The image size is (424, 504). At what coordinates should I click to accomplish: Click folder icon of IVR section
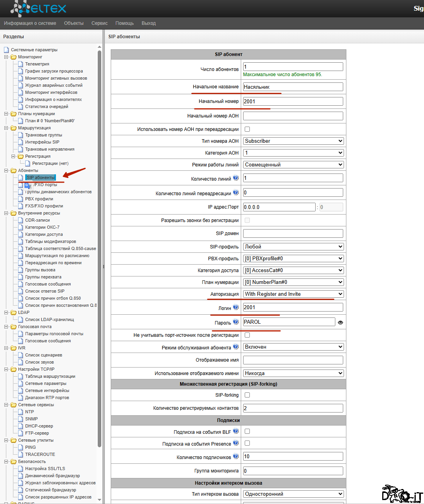(13, 348)
